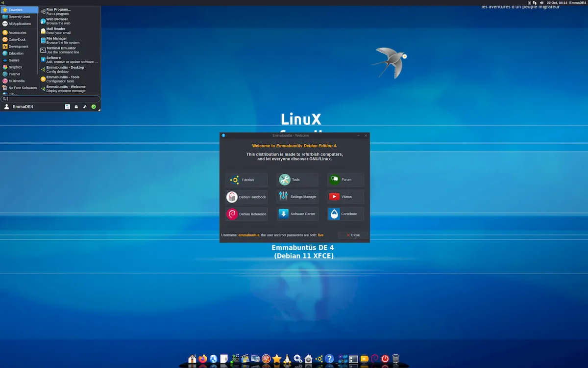Click the clock in the top panel
The image size is (588, 368).
point(557,3)
